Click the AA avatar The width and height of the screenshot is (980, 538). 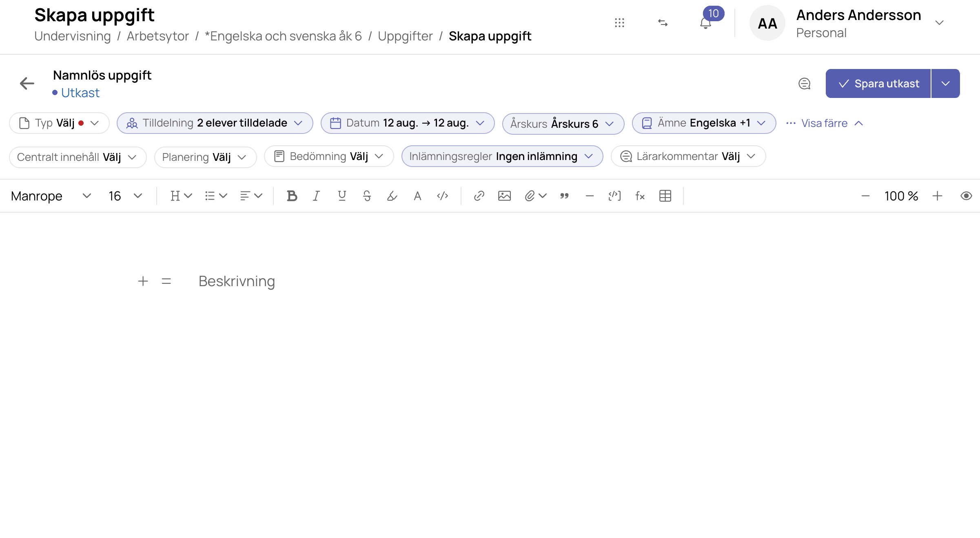point(767,23)
